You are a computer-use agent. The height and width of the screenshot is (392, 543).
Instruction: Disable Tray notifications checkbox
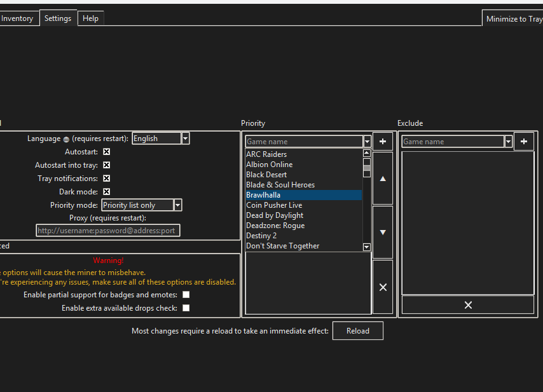click(107, 179)
